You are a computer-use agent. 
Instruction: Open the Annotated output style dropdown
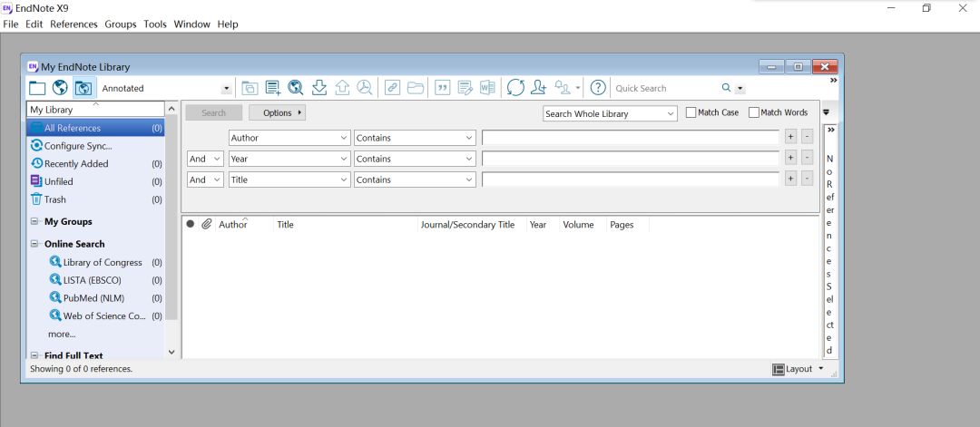[x=226, y=89]
